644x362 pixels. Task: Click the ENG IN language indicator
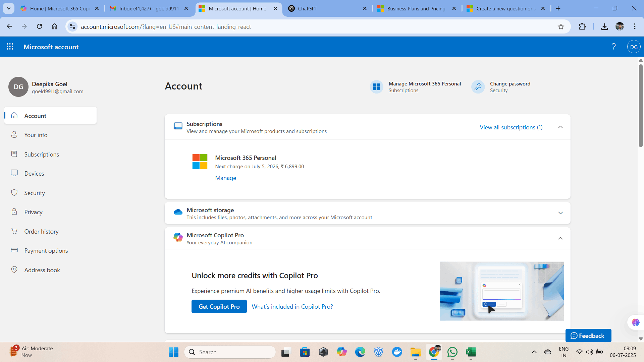coord(563,352)
